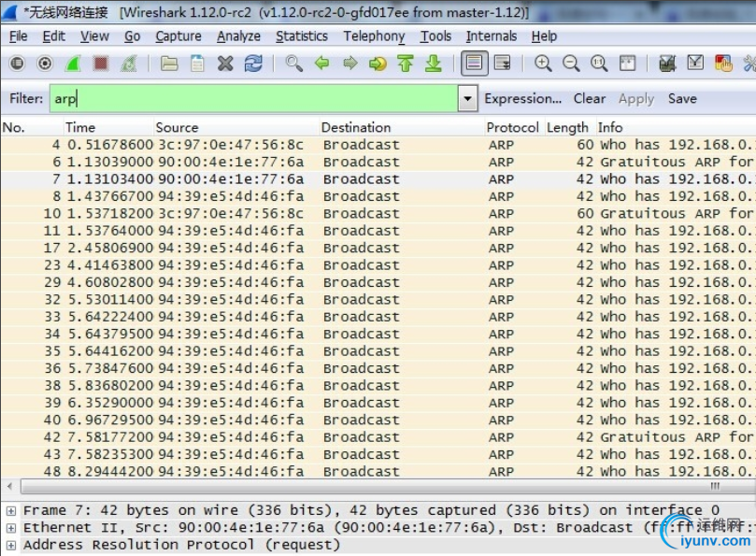756x556 pixels.
Task: Sort by the Destination column header
Action: click(x=402, y=127)
